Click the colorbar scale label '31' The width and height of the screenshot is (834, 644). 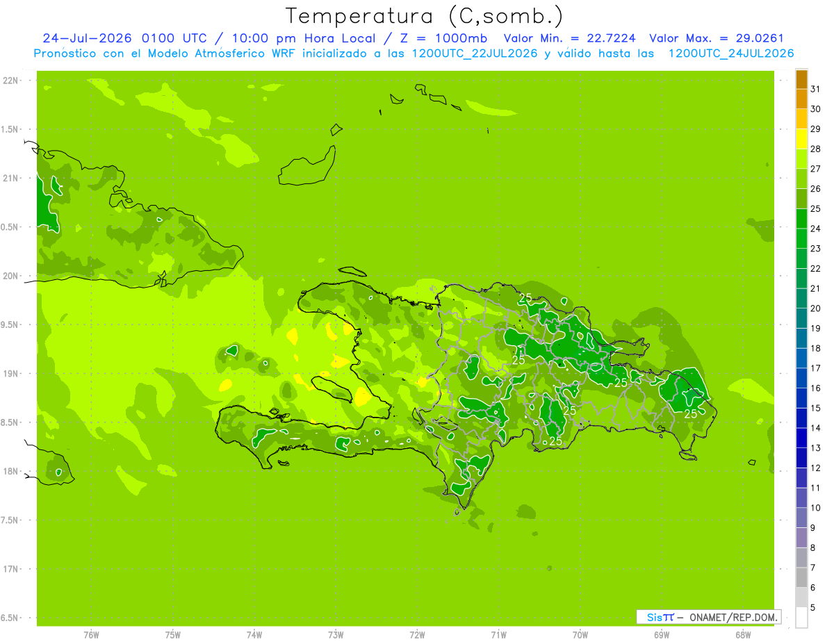point(815,89)
